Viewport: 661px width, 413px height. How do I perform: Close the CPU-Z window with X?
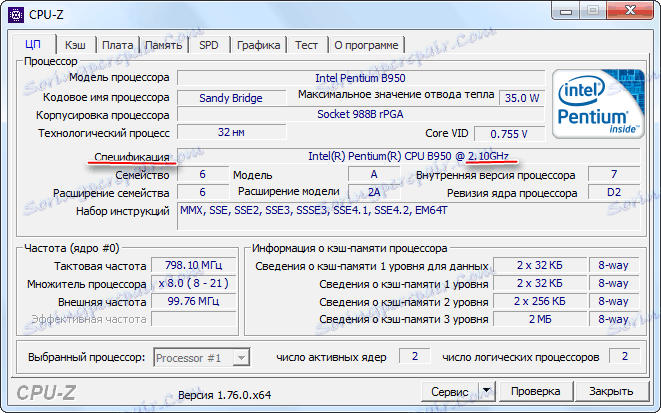(631, 11)
